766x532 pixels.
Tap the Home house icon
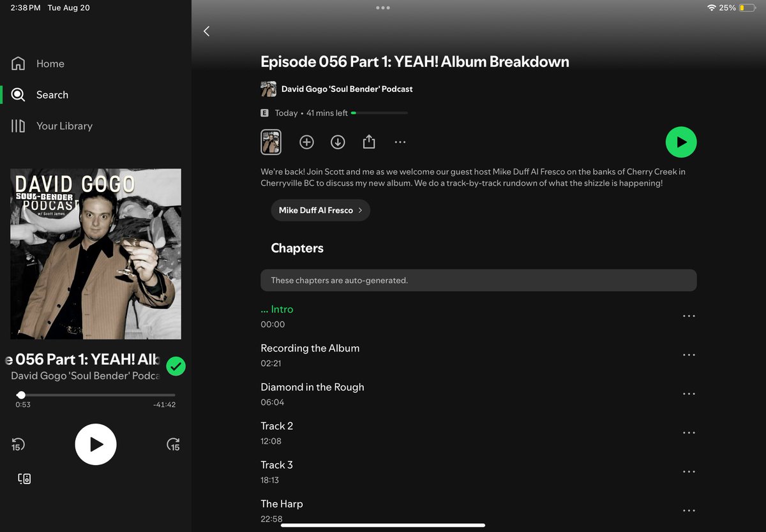click(x=19, y=64)
